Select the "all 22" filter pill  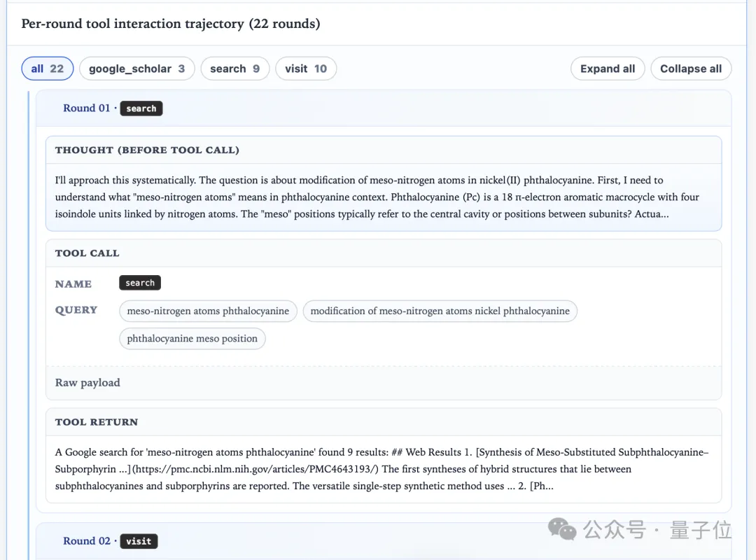pyautogui.click(x=47, y=69)
